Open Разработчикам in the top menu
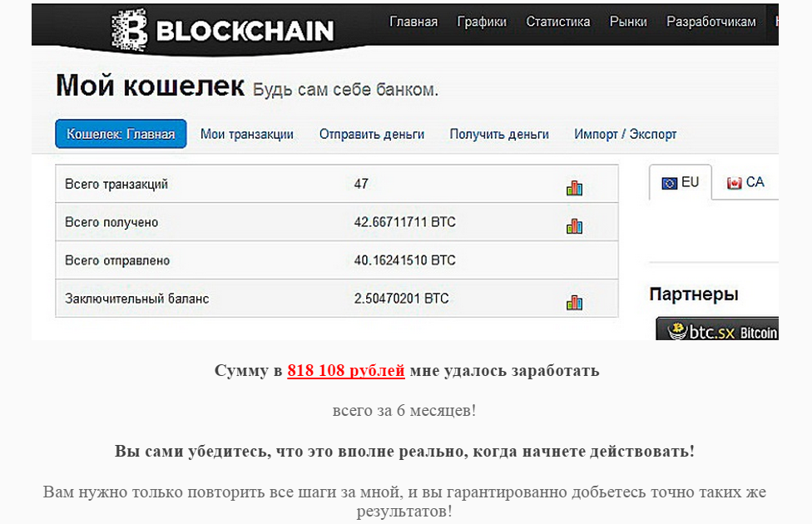812x524 pixels. (710, 22)
